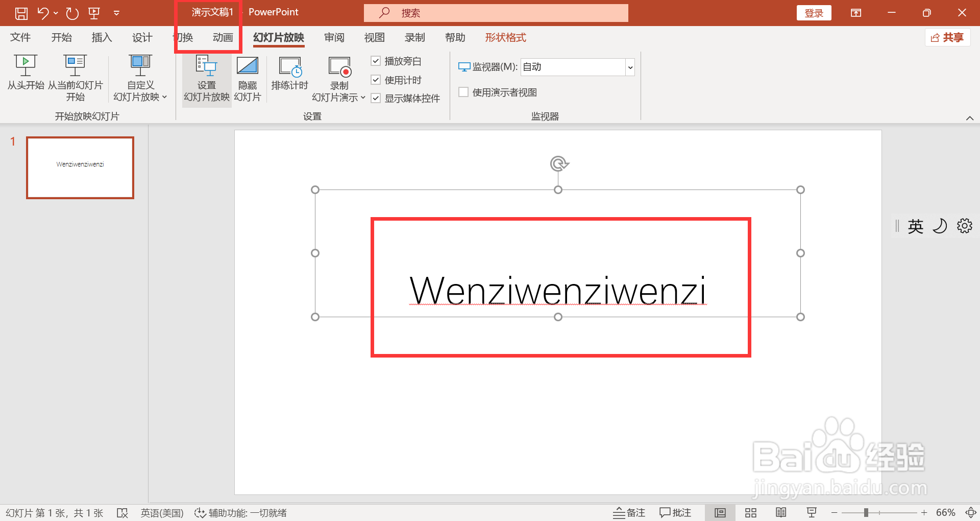Viewport: 980px width, 521px height.
Task: Click the zoom in plus button
Action: [924, 513]
